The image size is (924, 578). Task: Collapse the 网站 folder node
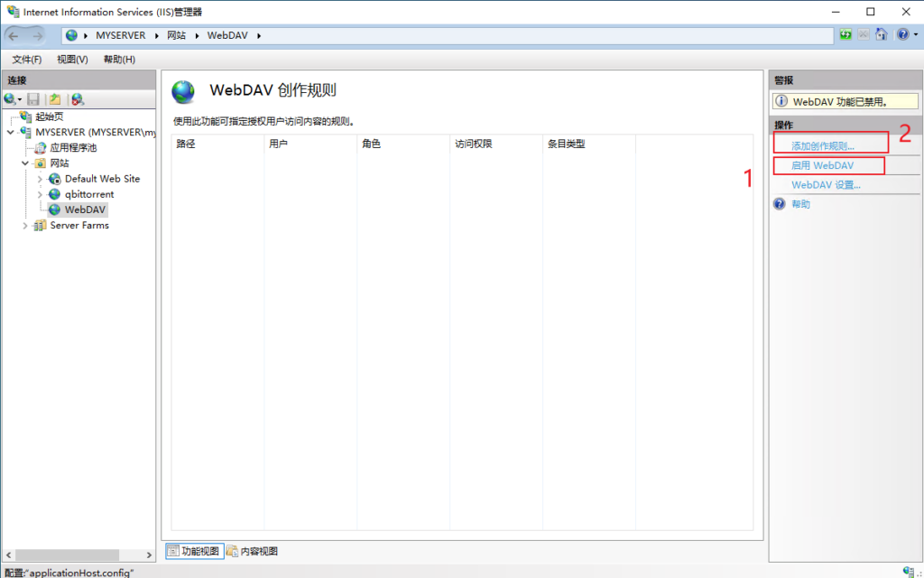point(25,163)
